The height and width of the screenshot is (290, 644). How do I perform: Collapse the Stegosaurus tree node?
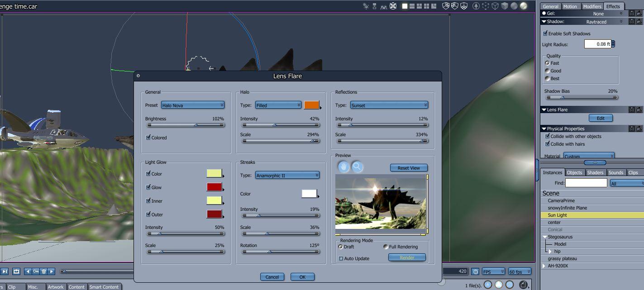click(x=545, y=237)
